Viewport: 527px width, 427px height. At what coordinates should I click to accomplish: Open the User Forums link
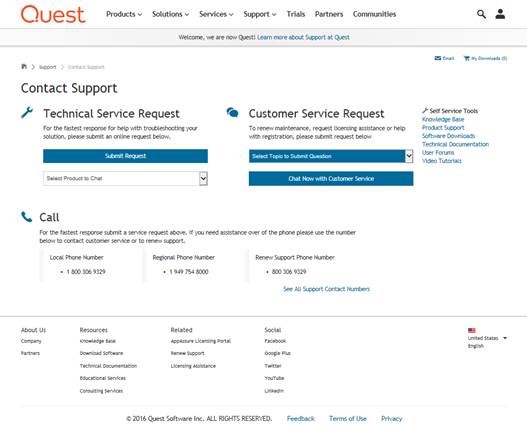[438, 153]
